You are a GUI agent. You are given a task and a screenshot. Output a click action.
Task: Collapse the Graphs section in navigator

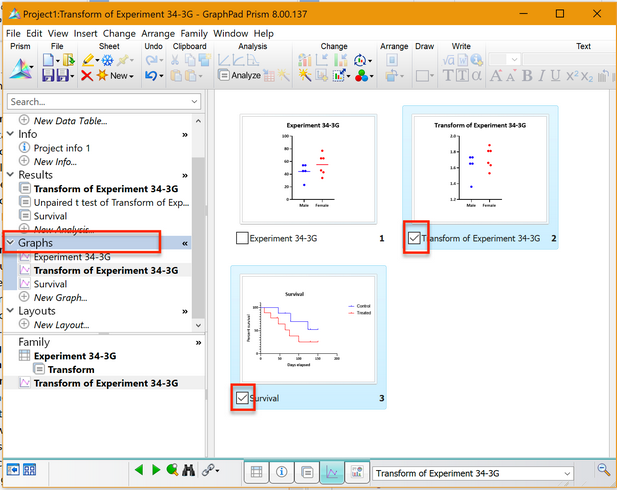click(185, 243)
